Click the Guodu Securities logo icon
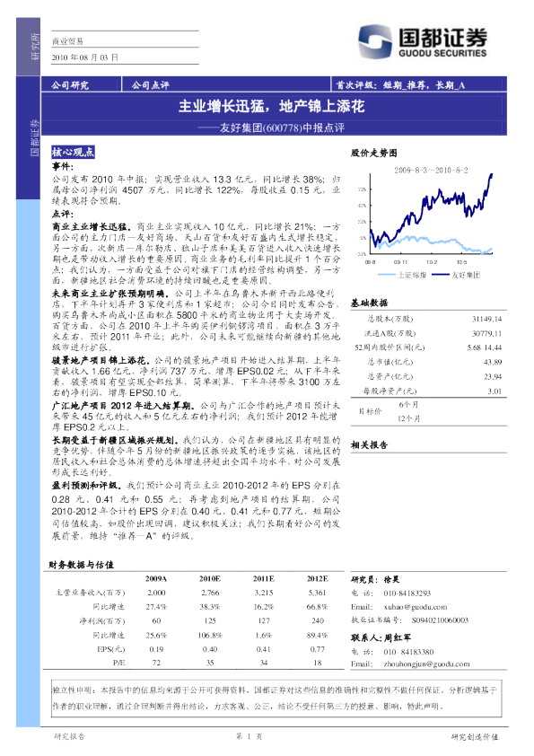Viewport: 534px width, 756px height. click(x=374, y=41)
